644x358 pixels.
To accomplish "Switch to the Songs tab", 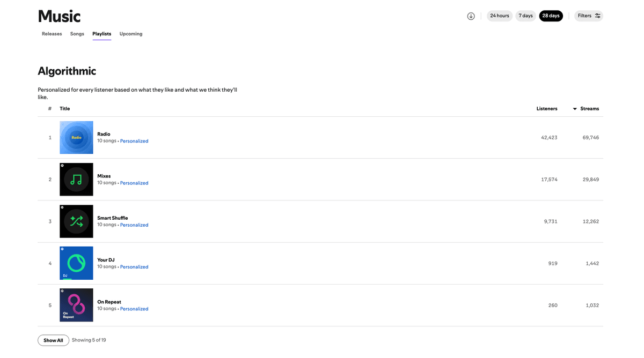I will point(77,34).
